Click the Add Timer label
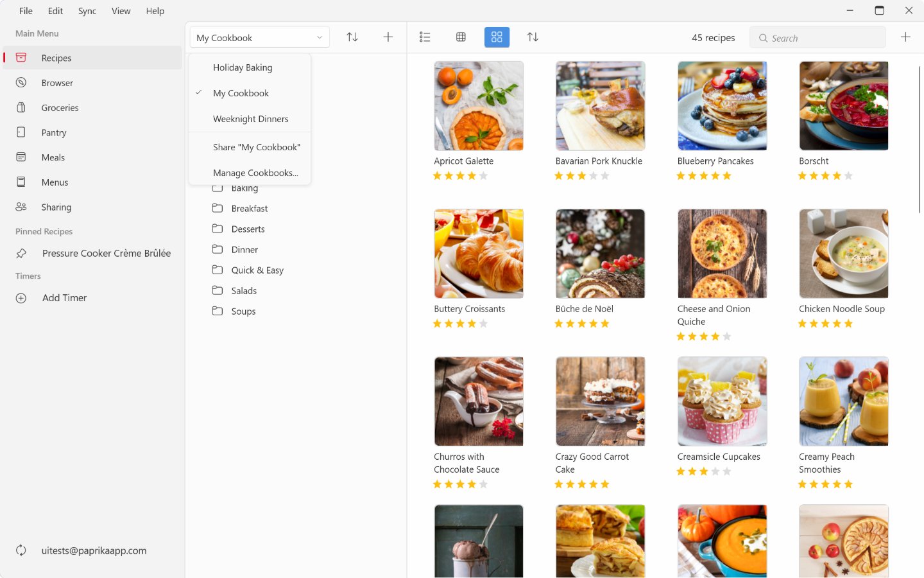Image resolution: width=924 pixels, height=578 pixels. pyautogui.click(x=64, y=298)
